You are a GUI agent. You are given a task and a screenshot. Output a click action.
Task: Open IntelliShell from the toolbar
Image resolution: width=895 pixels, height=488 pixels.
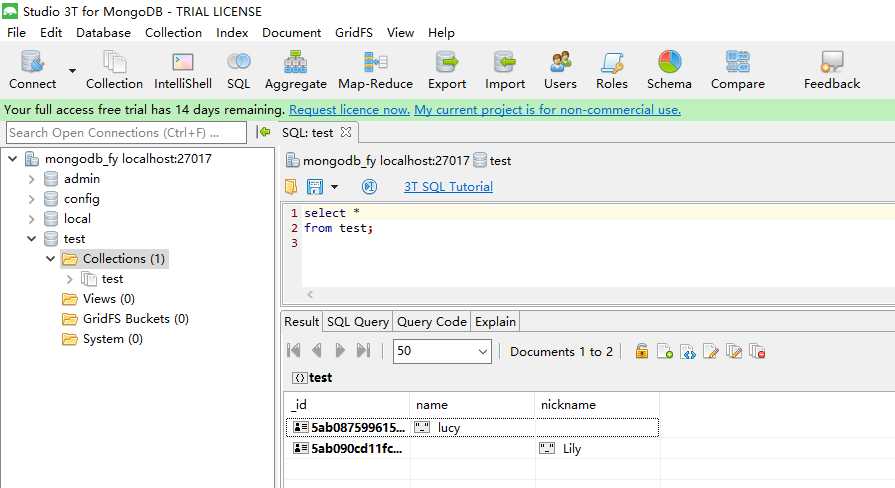tap(183, 70)
